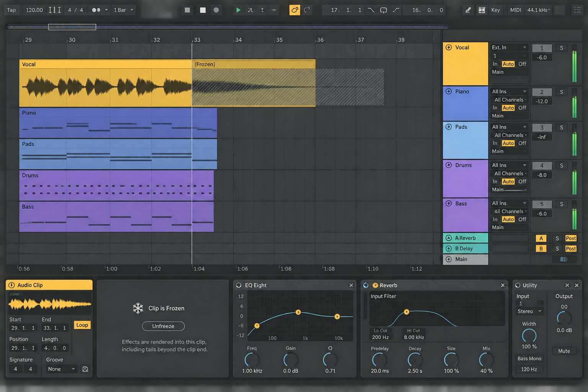Click the Pads track activator number 3
The image size is (588, 392).
(542, 127)
